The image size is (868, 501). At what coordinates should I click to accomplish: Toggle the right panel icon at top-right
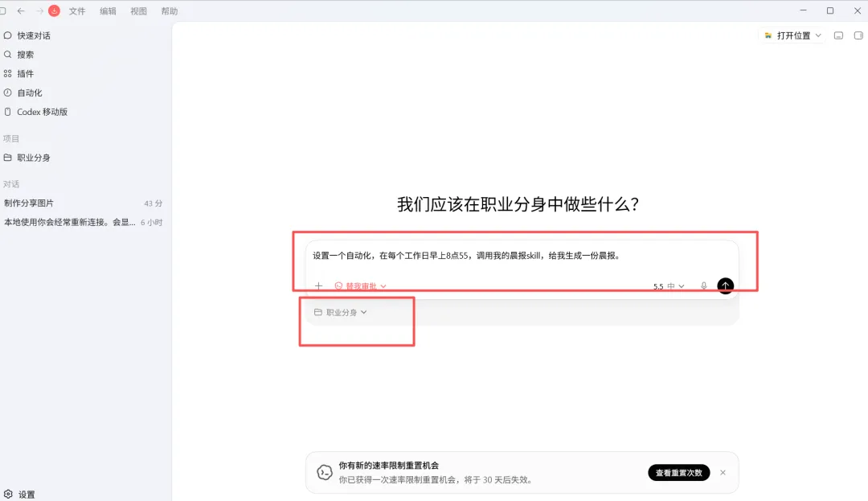(x=858, y=35)
